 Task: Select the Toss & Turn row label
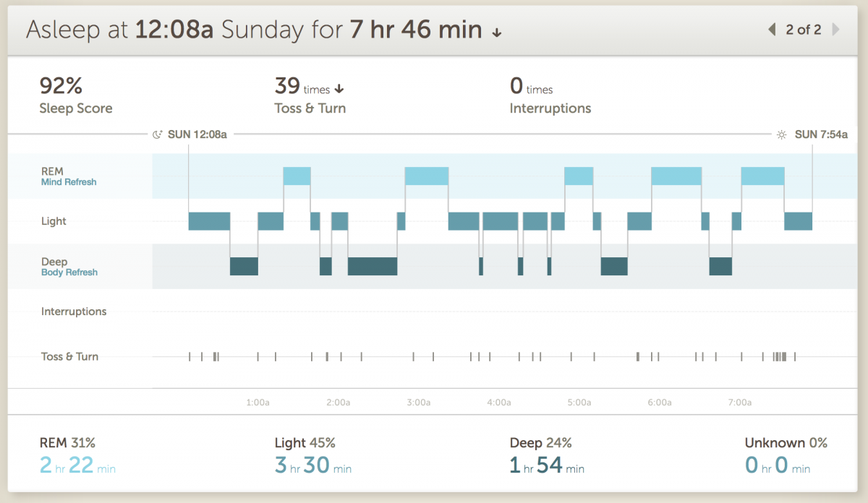click(69, 356)
